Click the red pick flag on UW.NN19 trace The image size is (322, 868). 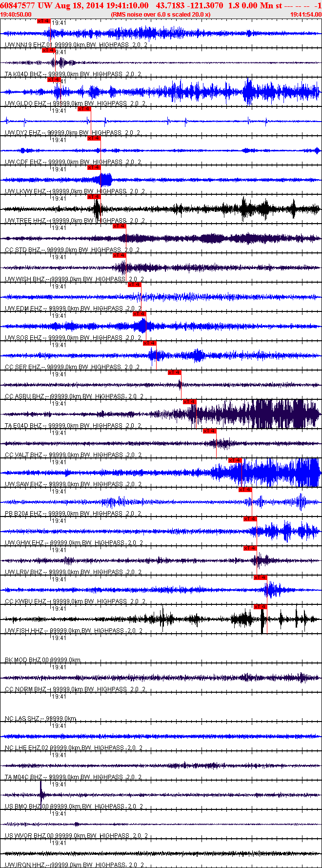coord(43,21)
